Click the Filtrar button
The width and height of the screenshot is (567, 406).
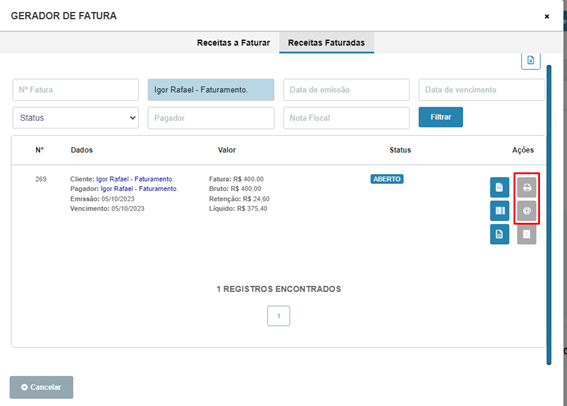coord(440,117)
